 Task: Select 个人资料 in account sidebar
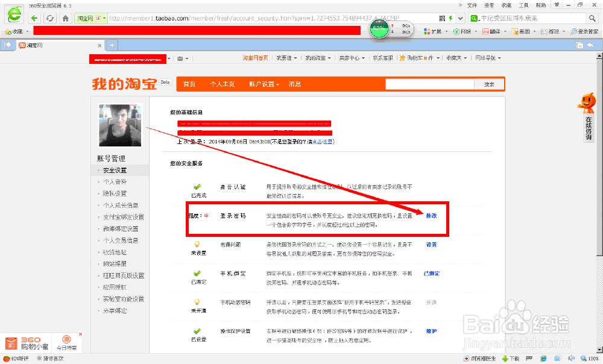(x=115, y=182)
